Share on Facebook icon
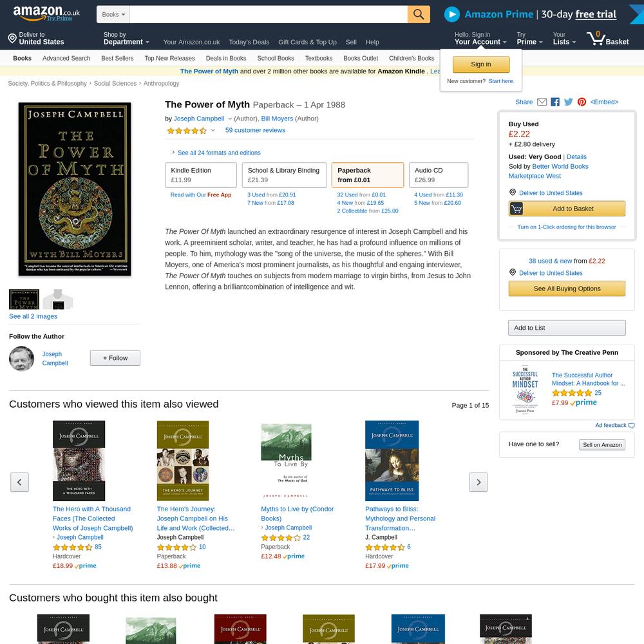This screenshot has height=644, width=644. tap(555, 102)
